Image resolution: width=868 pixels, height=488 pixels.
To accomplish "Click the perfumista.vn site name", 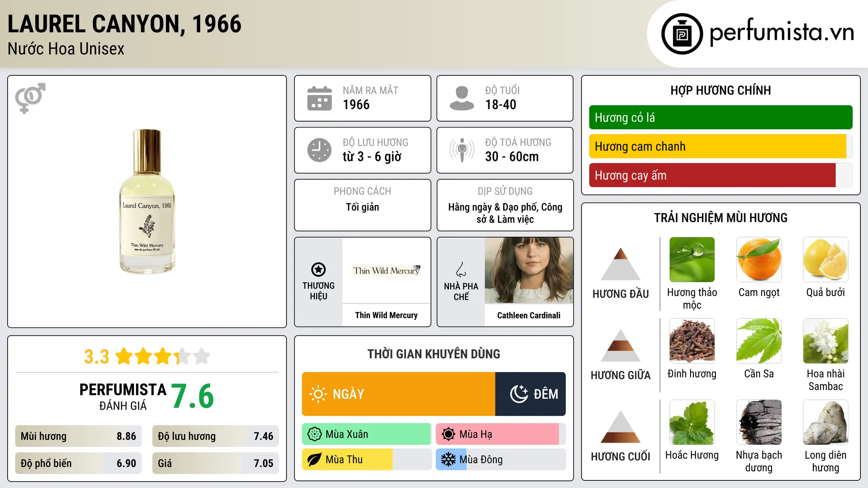I will click(x=782, y=32).
